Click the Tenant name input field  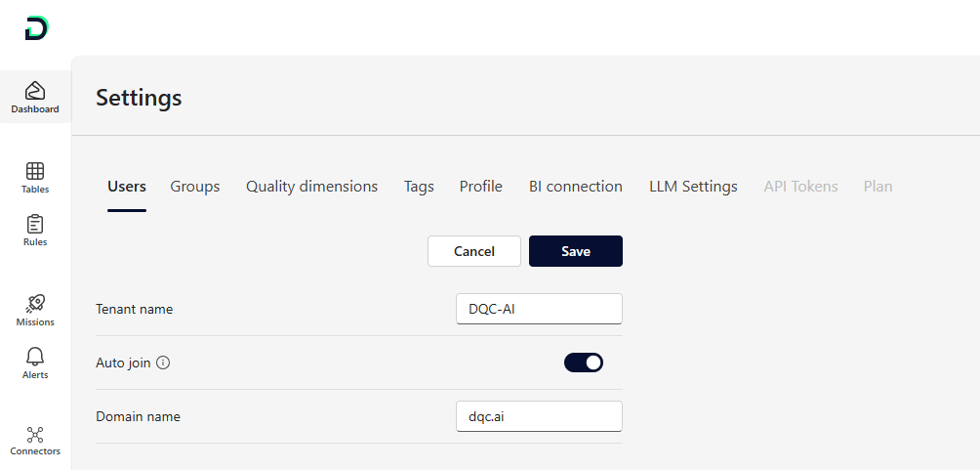point(539,309)
